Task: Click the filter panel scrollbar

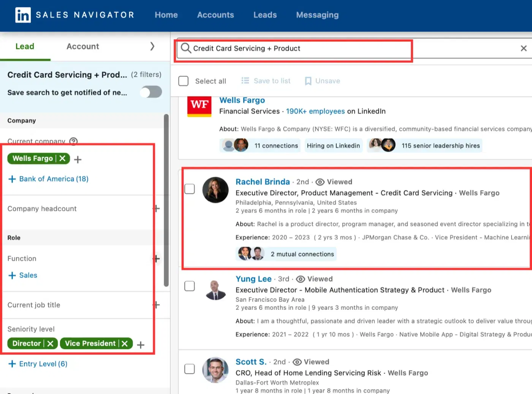Action: click(166, 200)
